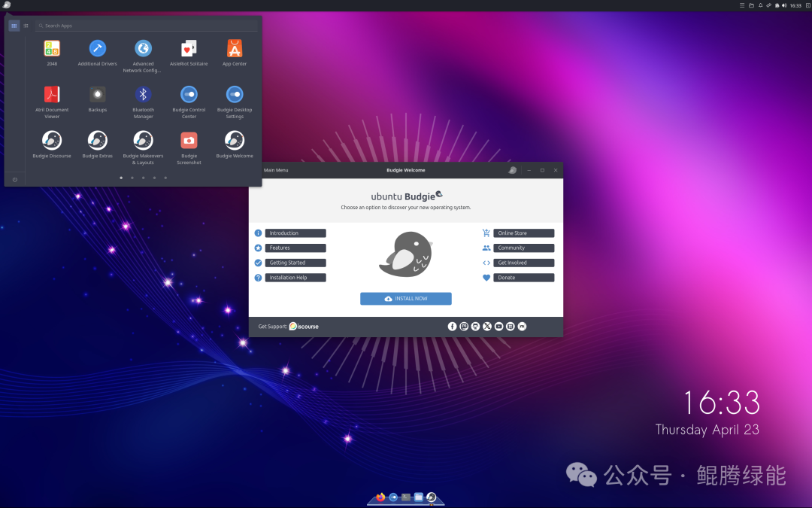
Task: Mute audio using the panel speaker icon
Action: coord(784,5)
